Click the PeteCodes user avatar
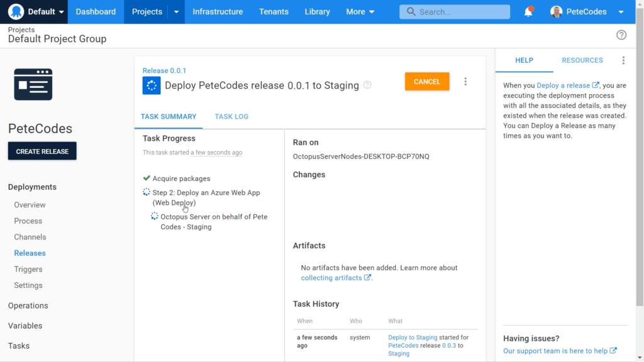Screen dimensions: 644x362 point(556,12)
